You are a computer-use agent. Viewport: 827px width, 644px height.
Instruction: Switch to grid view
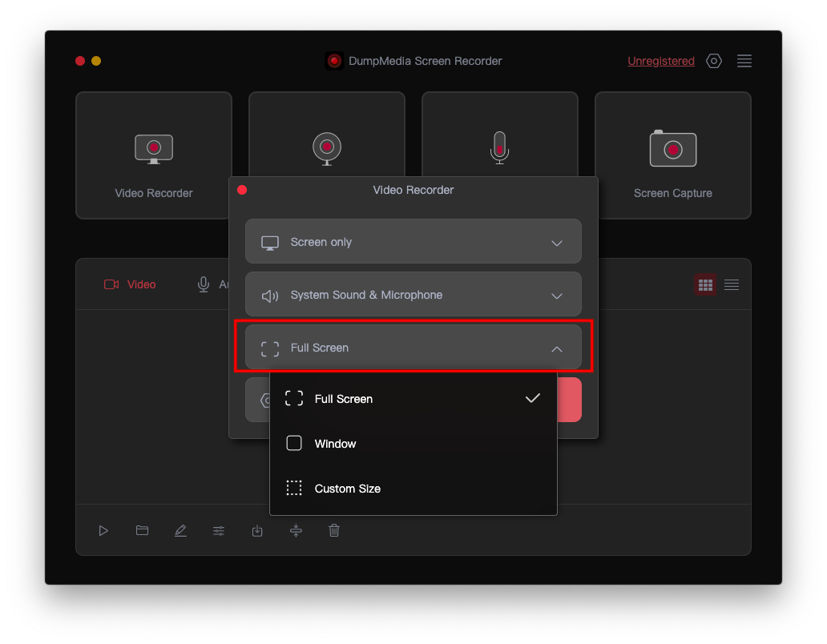pyautogui.click(x=705, y=285)
